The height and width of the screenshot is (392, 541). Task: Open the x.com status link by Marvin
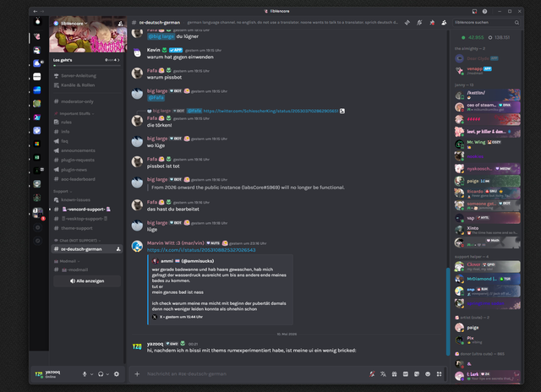tap(201, 250)
